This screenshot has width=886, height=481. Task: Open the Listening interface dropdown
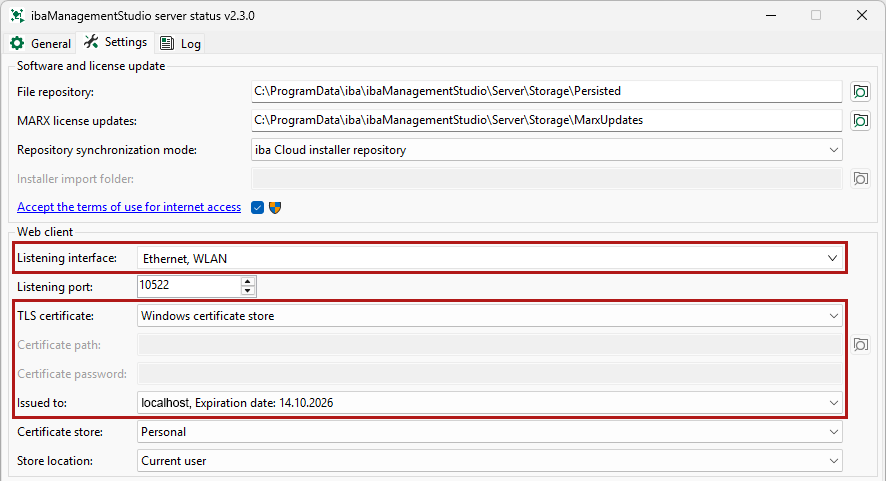833,258
